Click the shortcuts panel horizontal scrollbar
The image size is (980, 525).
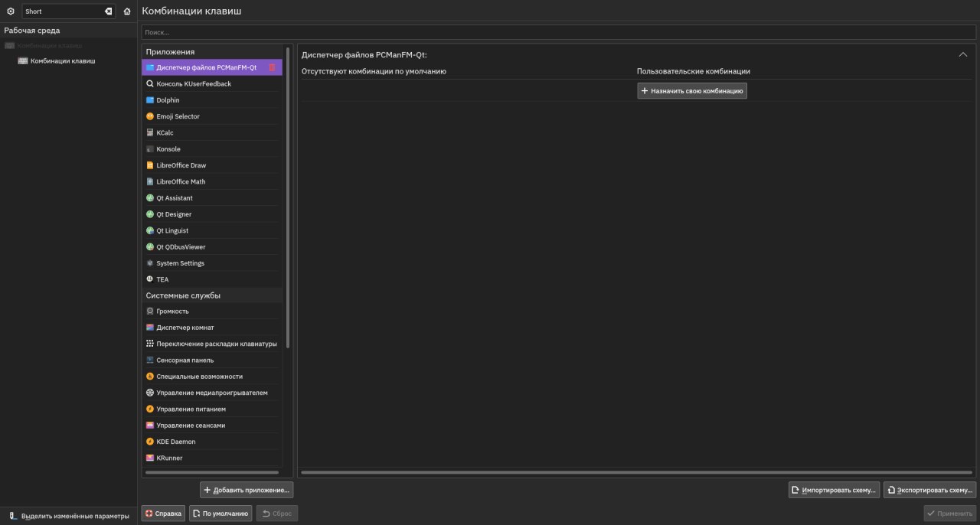coord(637,473)
